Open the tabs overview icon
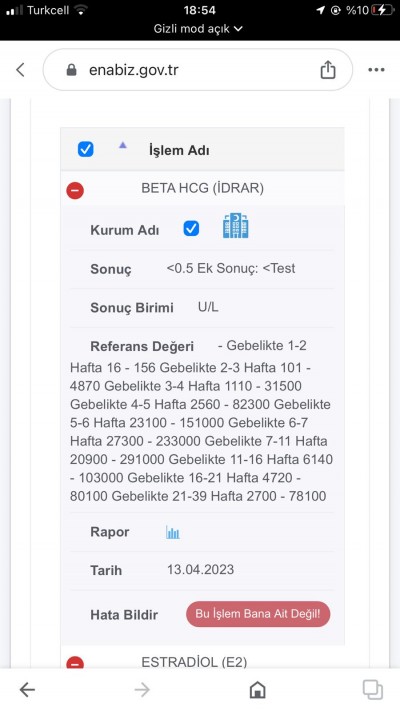The width and height of the screenshot is (400, 711). point(372,690)
